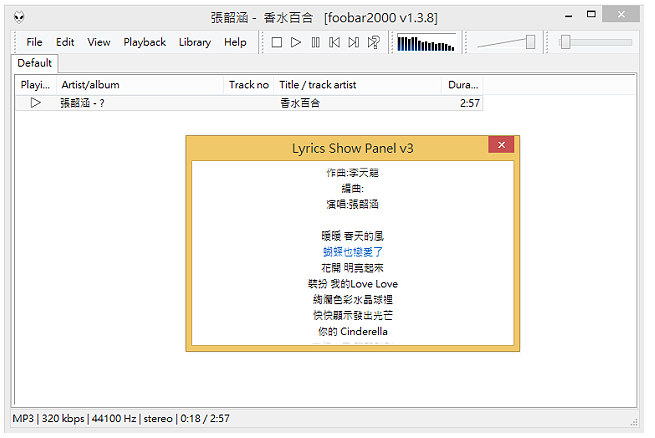
Task: Click the 編曲 arranger credit line
Action: pos(353,188)
